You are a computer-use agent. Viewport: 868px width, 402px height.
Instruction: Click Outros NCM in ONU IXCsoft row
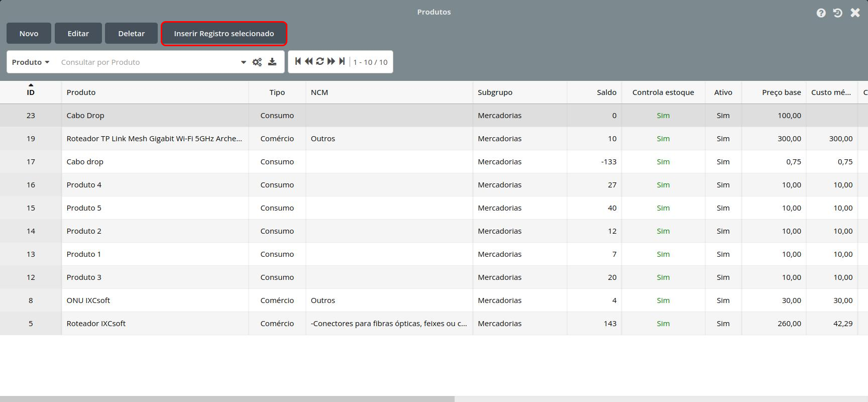(x=323, y=300)
